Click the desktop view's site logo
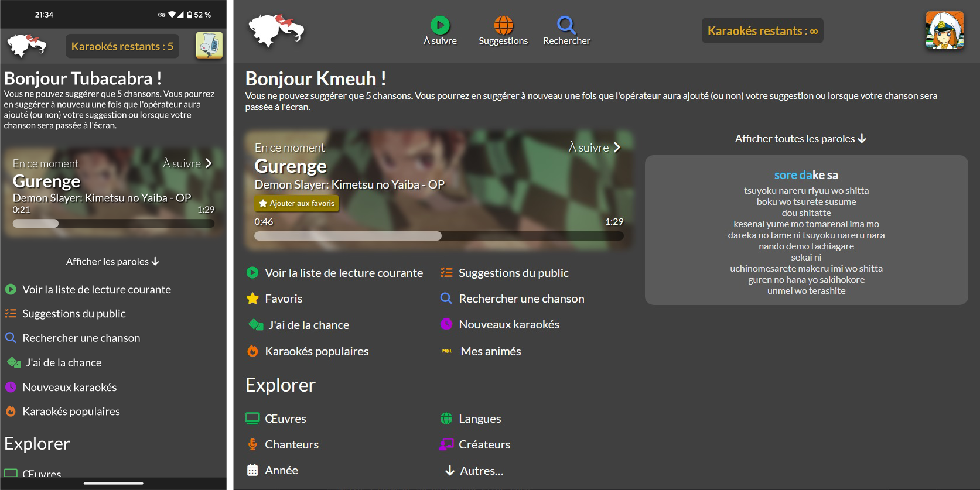Screen dimensions: 980x490 click(x=276, y=30)
